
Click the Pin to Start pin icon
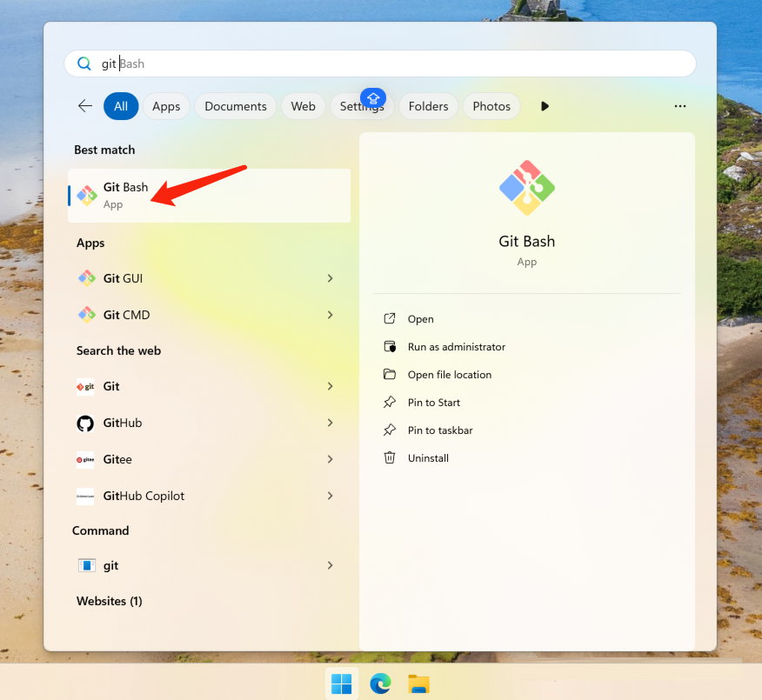(x=390, y=403)
